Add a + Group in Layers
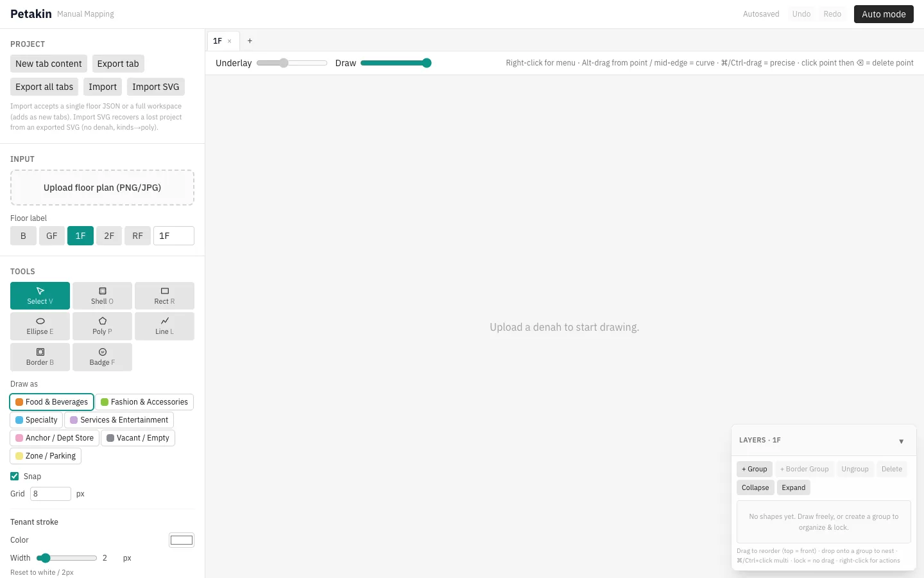Viewport: 924px width, 578px height. pyautogui.click(x=755, y=469)
